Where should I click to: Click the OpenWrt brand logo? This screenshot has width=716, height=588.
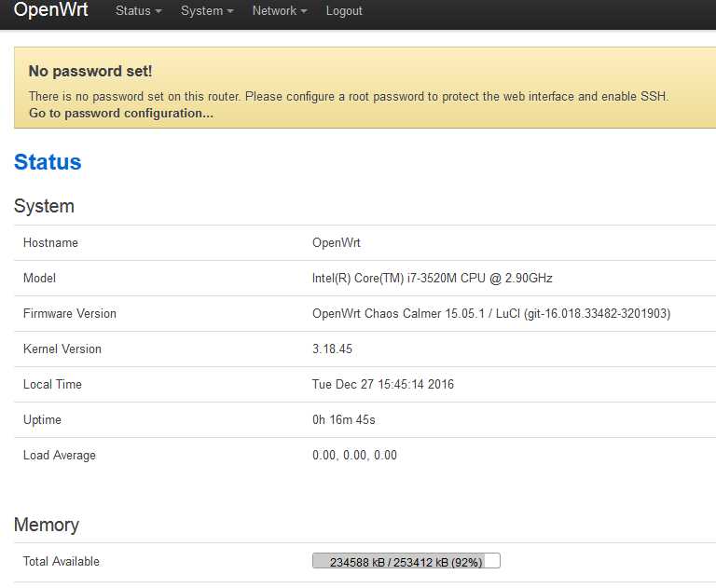50,9
